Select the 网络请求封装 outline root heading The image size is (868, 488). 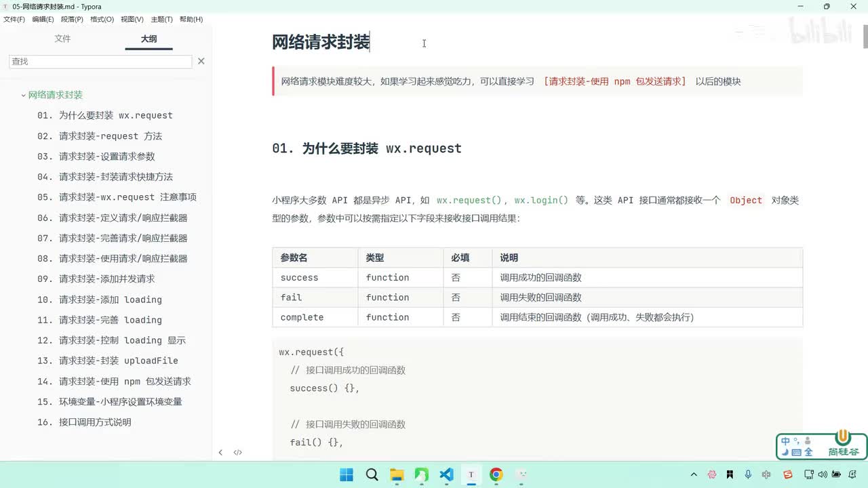coord(56,95)
